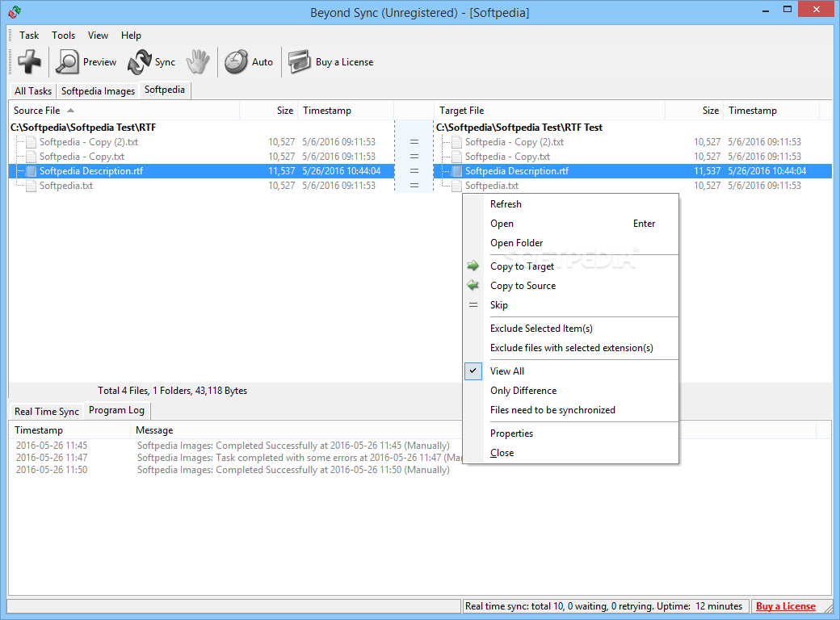This screenshot has height=620, width=840.
Task: Select the Program Log tab
Action: pyautogui.click(x=117, y=410)
